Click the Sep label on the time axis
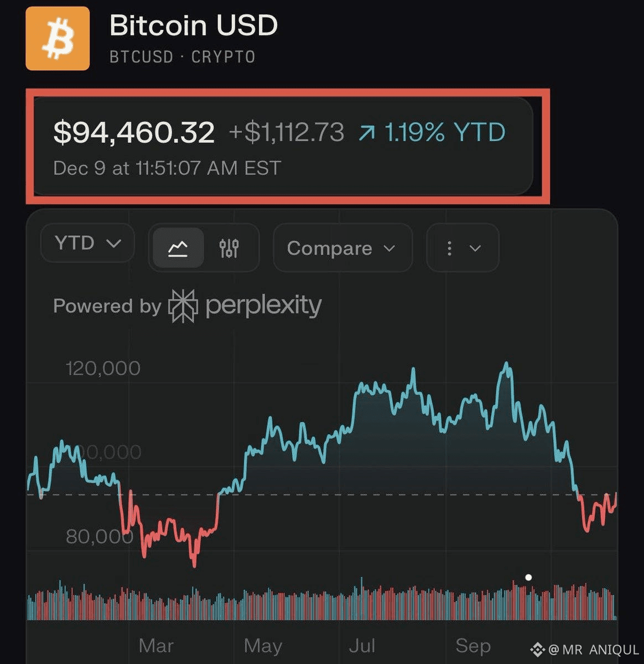The height and width of the screenshot is (664, 644). [472, 645]
